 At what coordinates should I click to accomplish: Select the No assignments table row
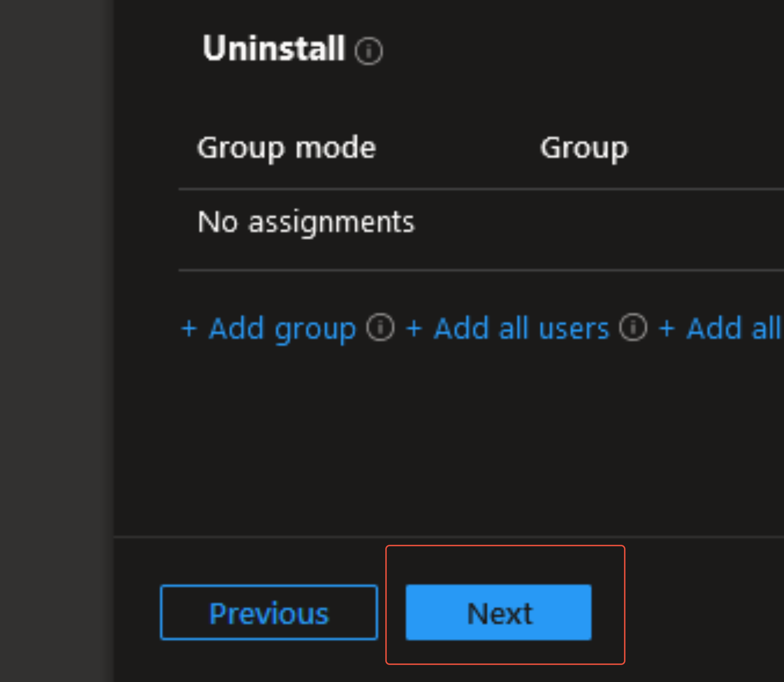coord(306,222)
